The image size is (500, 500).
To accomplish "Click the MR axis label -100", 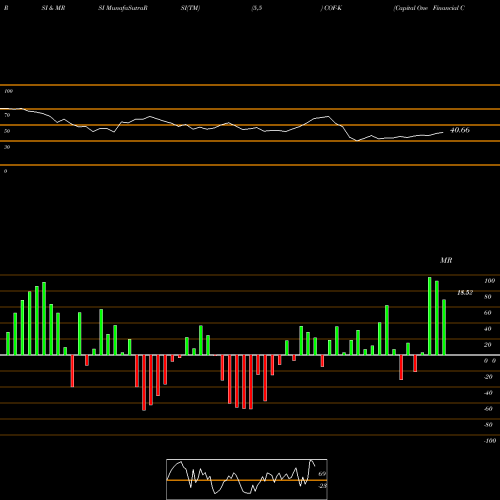I will click(490, 441).
